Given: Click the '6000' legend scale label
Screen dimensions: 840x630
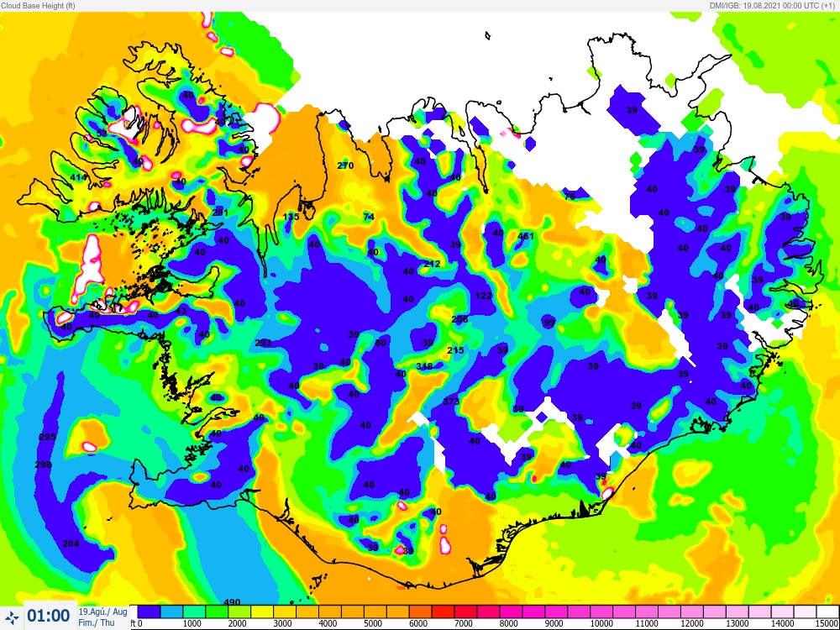Looking at the screenshot, I should tap(417, 624).
